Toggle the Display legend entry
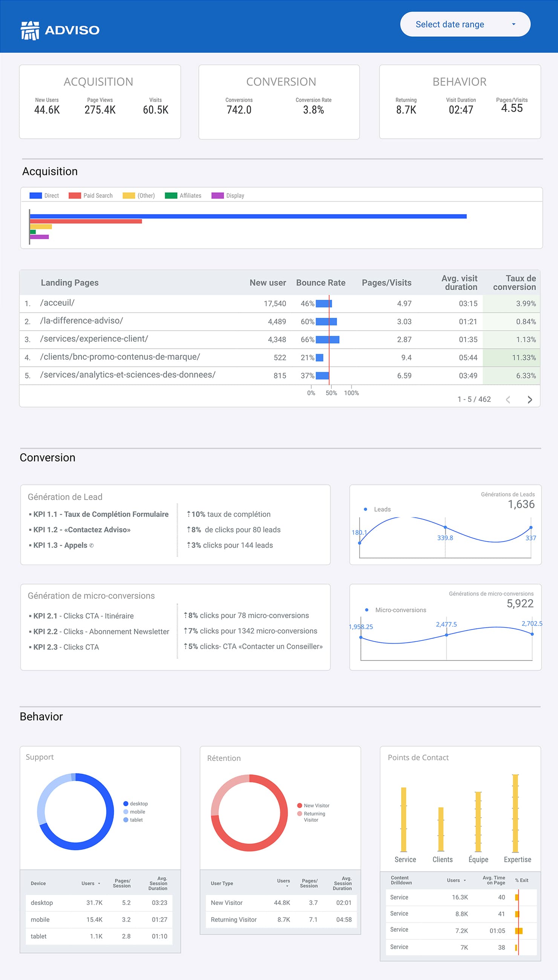This screenshot has width=558, height=980. point(228,195)
